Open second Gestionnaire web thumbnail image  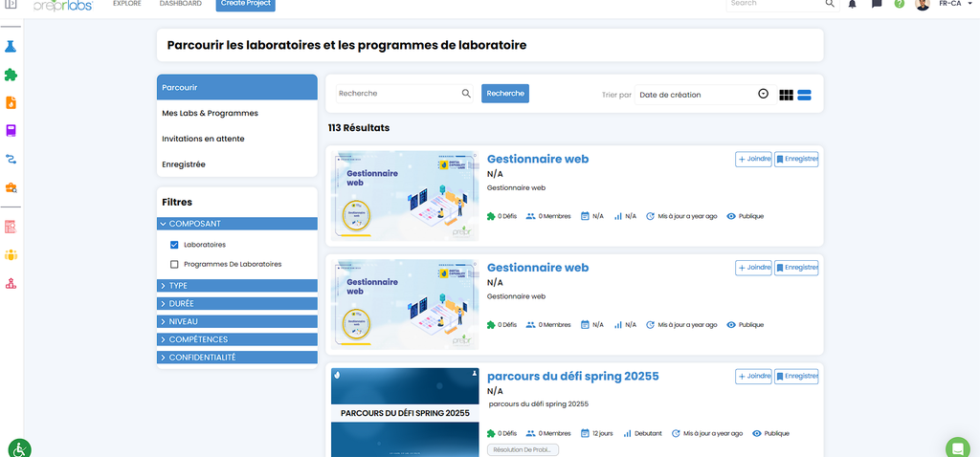405,305
